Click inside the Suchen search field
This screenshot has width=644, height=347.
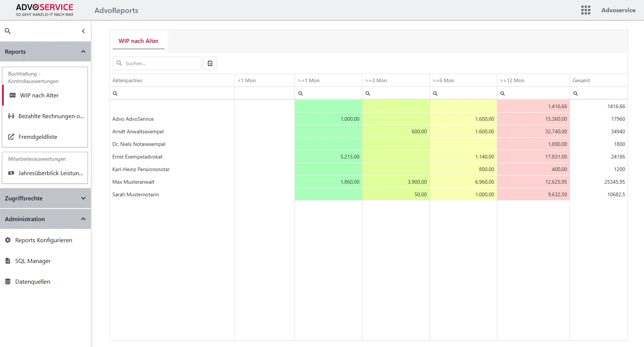point(159,63)
